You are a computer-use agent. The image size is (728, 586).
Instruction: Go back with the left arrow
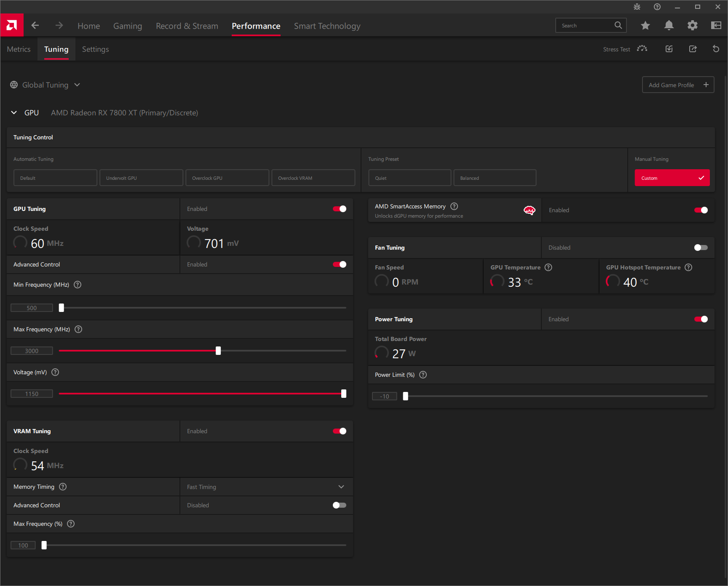35,26
